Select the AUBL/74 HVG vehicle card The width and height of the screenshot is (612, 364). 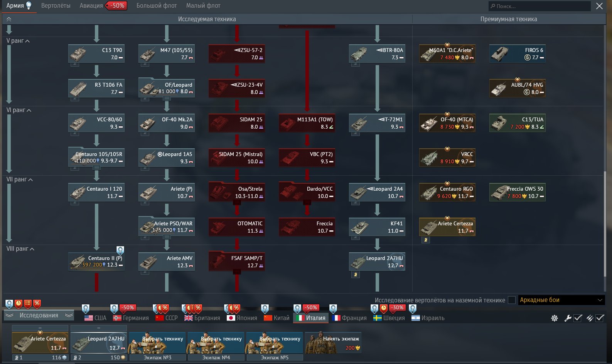[x=518, y=89]
